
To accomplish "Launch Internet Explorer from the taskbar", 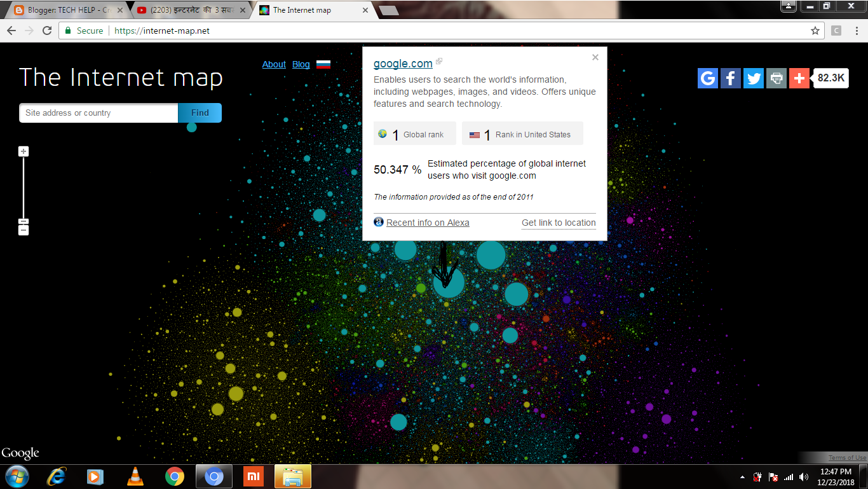I will click(x=57, y=476).
